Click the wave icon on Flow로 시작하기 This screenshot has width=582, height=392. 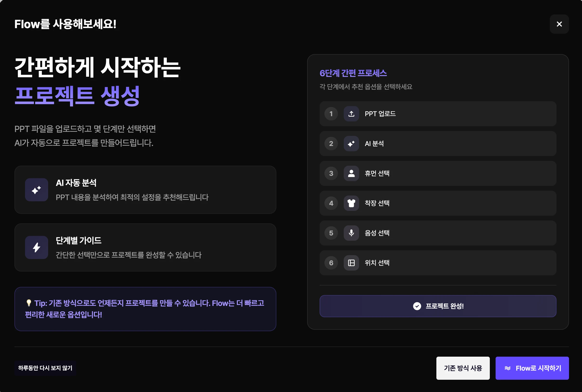click(507, 368)
